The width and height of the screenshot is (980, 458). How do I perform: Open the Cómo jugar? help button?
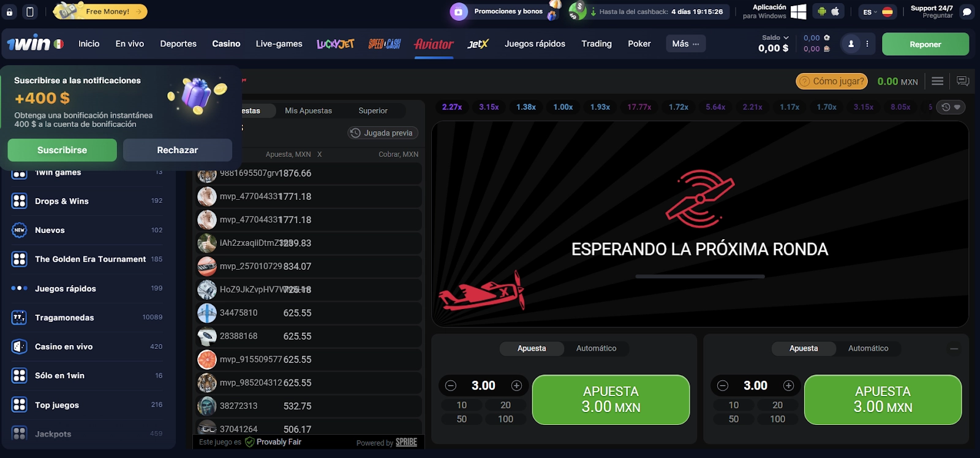831,81
